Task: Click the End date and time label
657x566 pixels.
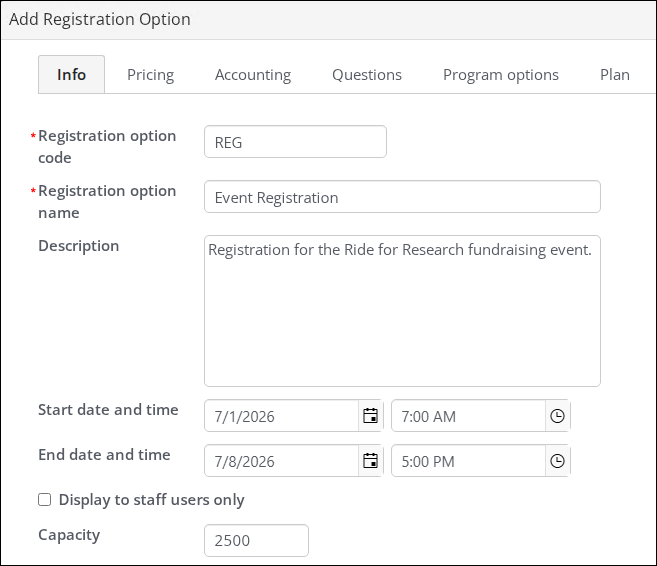Action: point(104,455)
